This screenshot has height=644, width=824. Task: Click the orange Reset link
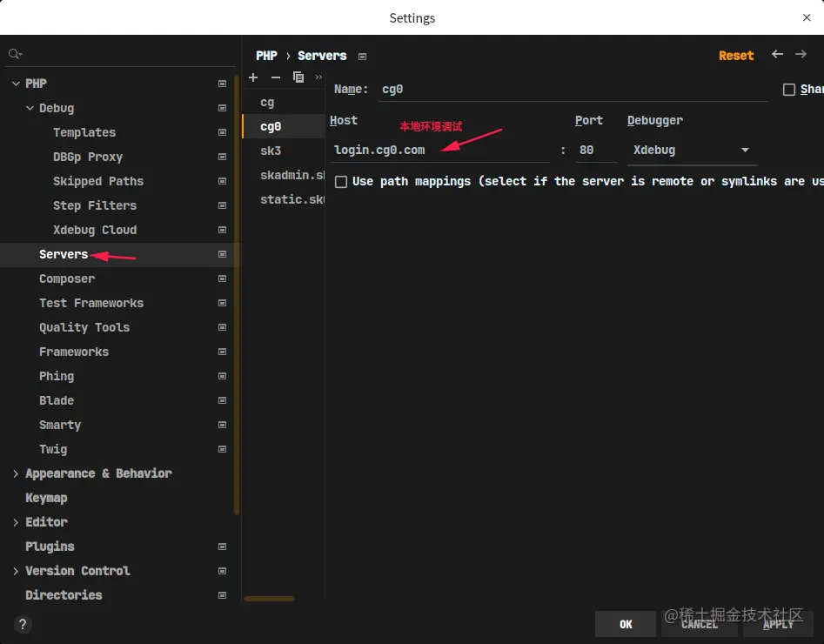click(x=736, y=56)
